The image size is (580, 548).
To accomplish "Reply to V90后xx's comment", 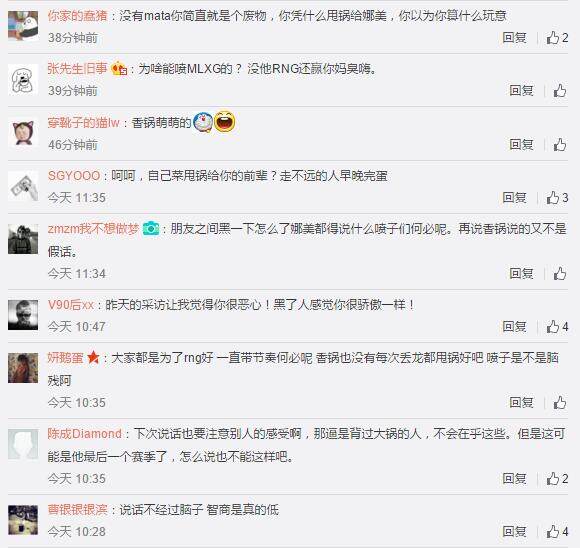I will pyautogui.click(x=515, y=327).
